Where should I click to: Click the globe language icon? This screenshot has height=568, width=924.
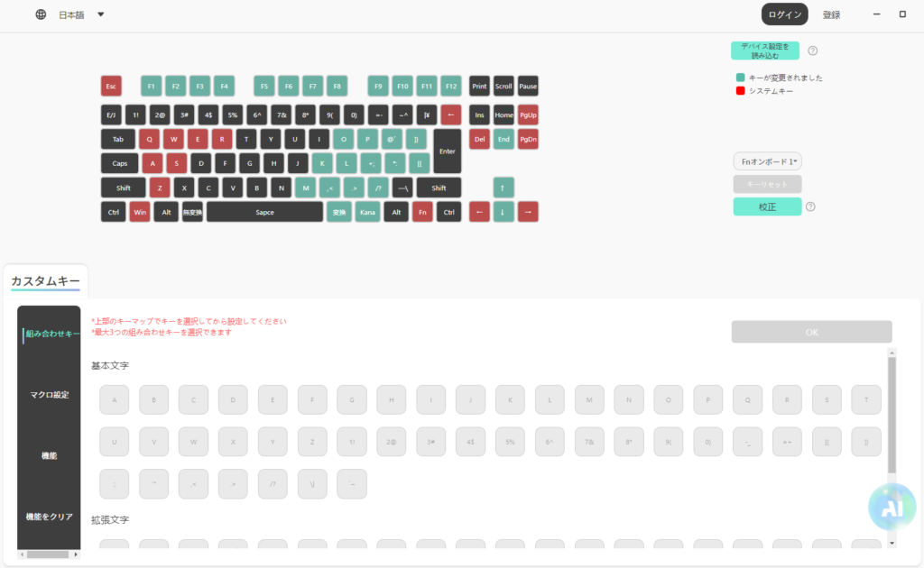pyautogui.click(x=41, y=14)
